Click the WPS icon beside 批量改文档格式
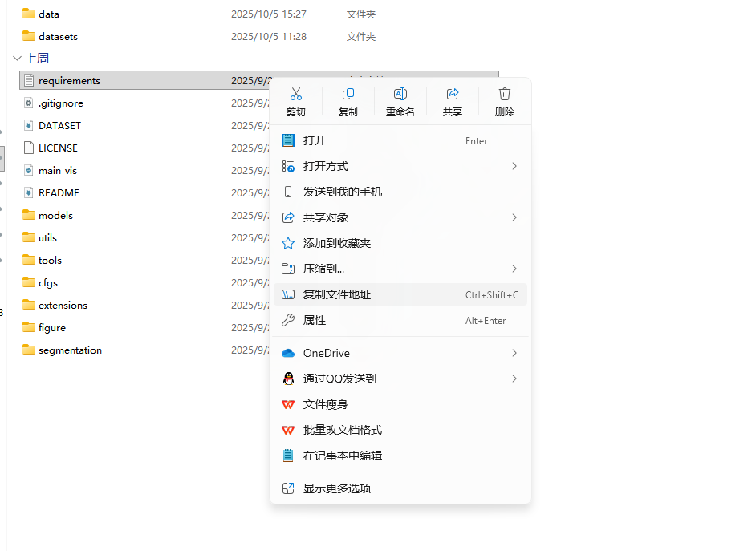This screenshot has width=756, height=551. (x=288, y=430)
